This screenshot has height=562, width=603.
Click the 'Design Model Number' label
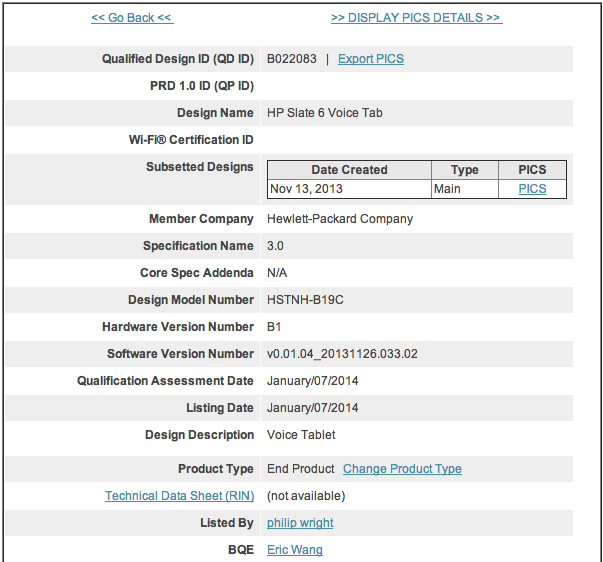point(191,300)
